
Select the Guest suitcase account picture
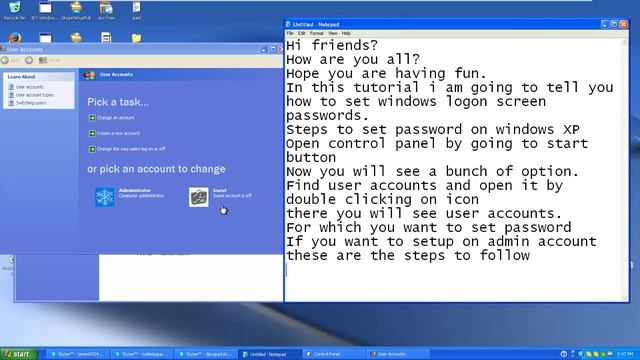[x=199, y=197]
